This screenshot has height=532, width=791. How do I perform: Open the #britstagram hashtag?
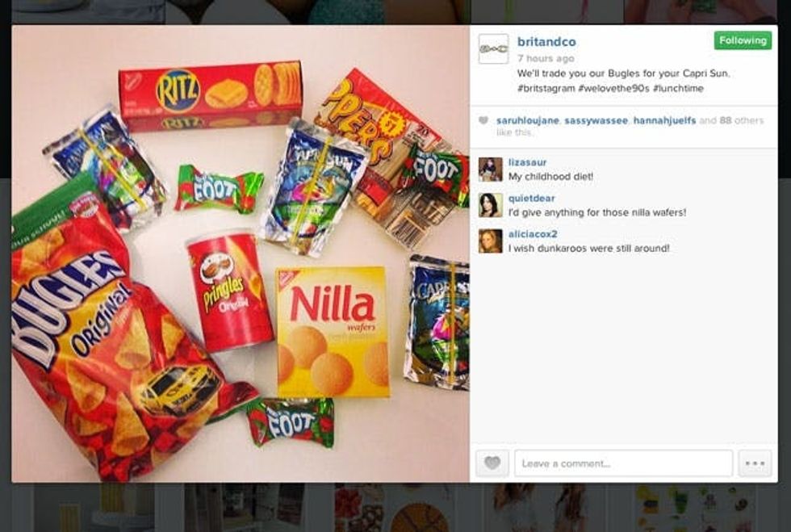coord(546,88)
